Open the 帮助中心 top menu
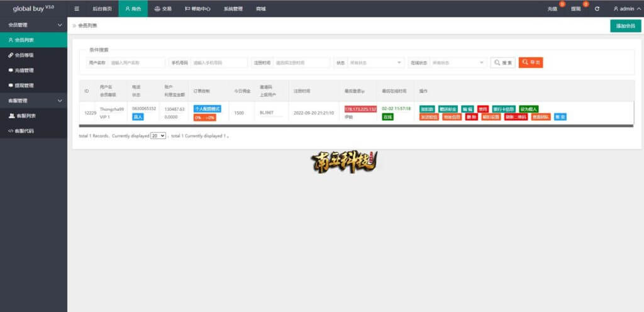Image resolution: width=644 pixels, height=312 pixels. coord(197,9)
